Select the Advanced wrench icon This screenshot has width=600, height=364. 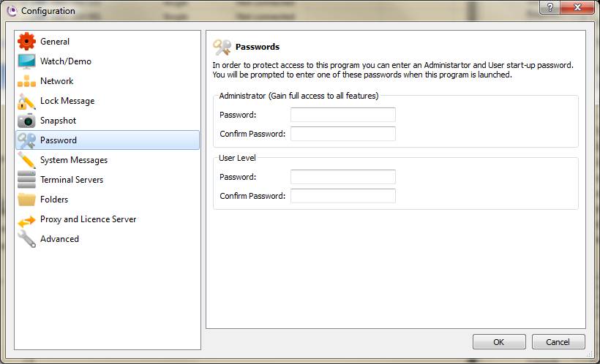coord(26,239)
